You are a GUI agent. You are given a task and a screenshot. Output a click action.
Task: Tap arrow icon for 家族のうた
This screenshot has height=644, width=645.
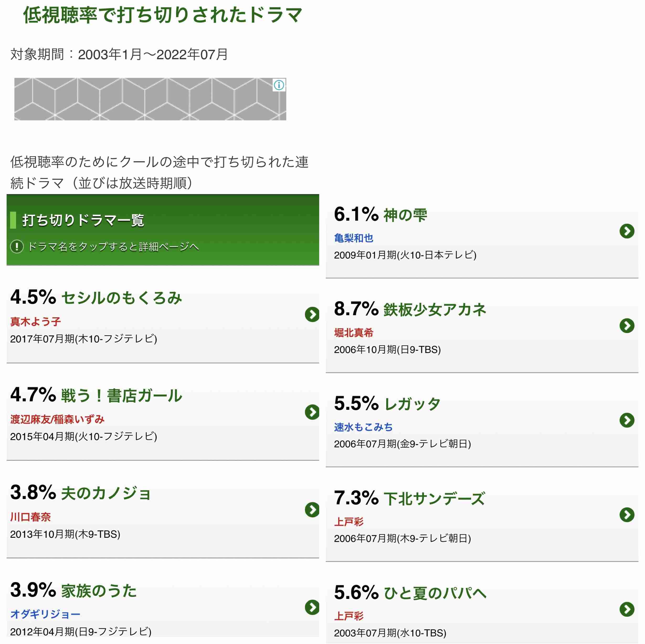pyautogui.click(x=312, y=607)
